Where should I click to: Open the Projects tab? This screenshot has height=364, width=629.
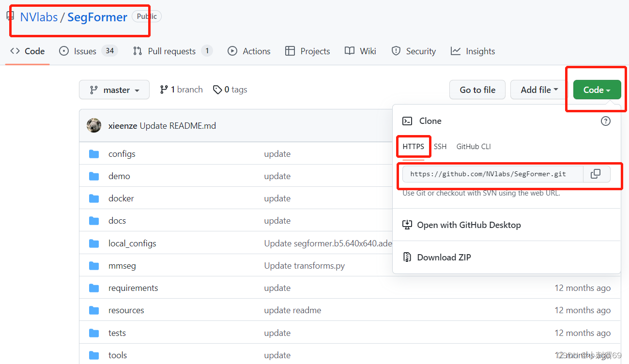point(308,51)
